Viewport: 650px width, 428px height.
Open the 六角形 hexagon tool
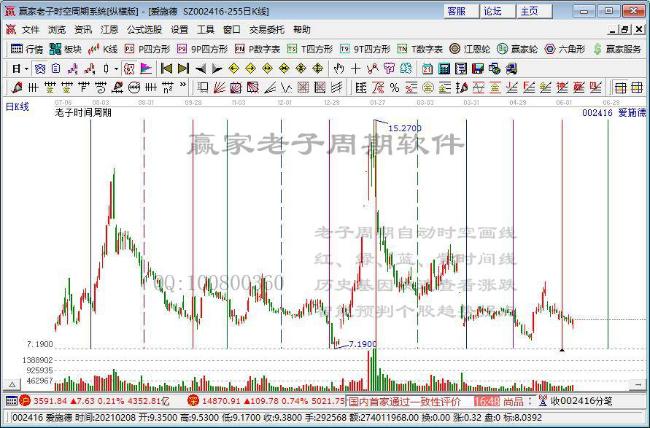(x=564, y=49)
